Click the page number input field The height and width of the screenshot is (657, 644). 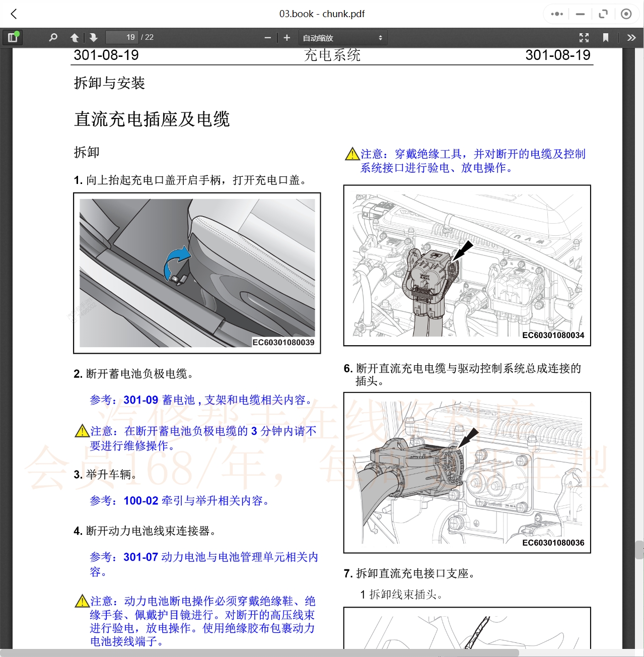pyautogui.click(x=122, y=37)
